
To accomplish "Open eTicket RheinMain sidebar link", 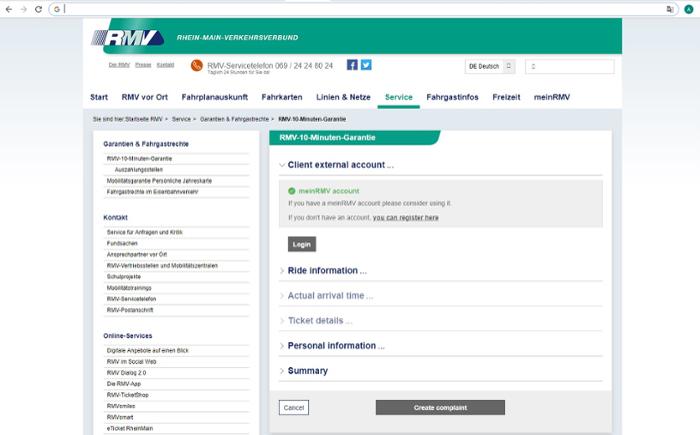I will (130, 428).
